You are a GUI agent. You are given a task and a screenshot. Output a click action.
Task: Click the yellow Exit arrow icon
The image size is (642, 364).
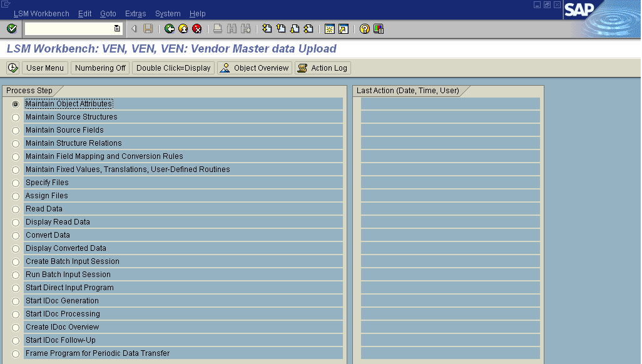(x=183, y=29)
